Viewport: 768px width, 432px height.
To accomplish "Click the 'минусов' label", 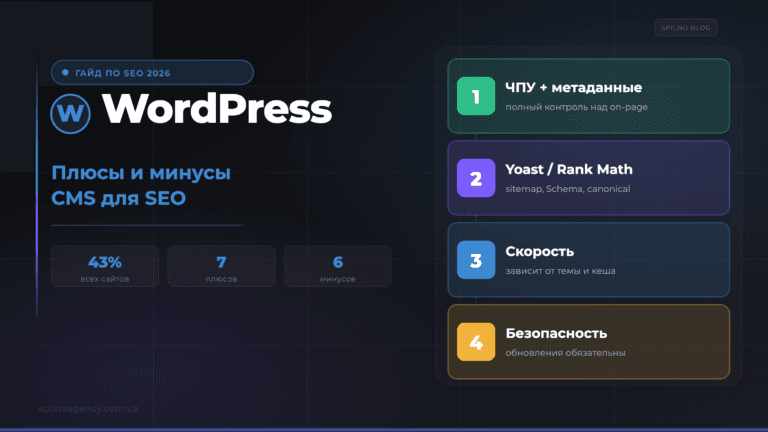I will tap(338, 279).
